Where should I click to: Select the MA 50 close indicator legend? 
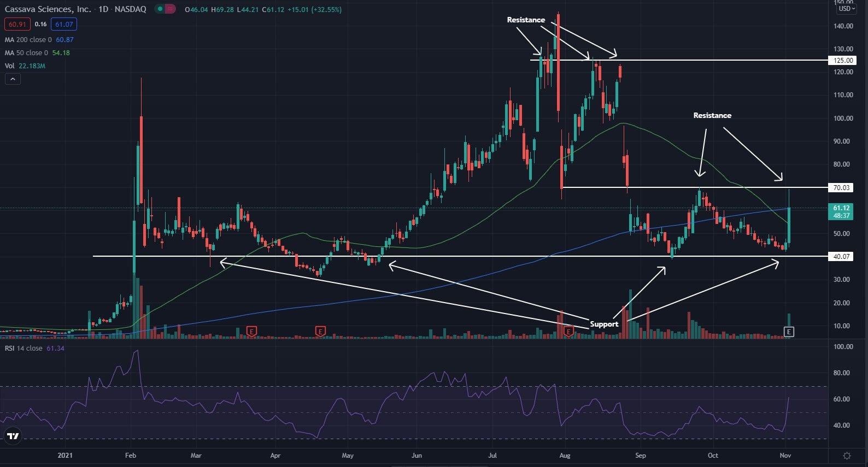point(26,53)
